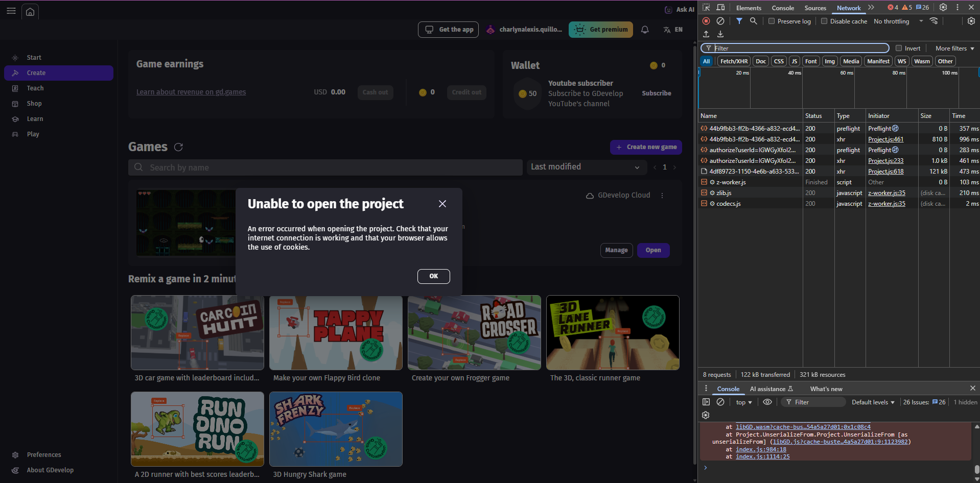Filter by JS requests
The image size is (980, 483).
pos(795,61)
